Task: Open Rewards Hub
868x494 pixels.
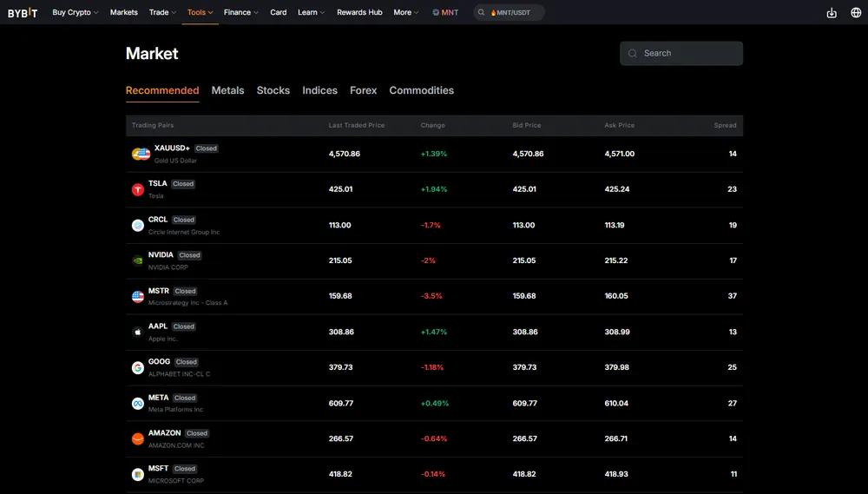Action: click(x=359, y=12)
